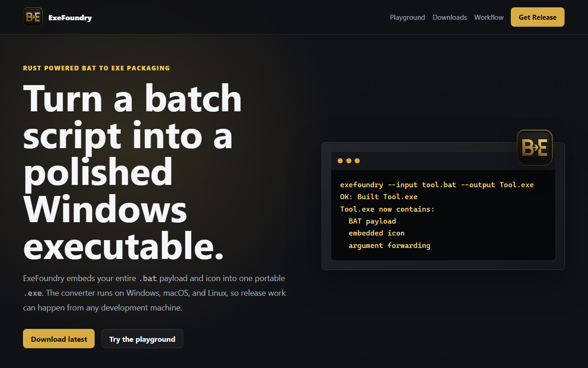Click the large B→E app icon above terminal
588x368 pixels.
pyautogui.click(x=535, y=148)
